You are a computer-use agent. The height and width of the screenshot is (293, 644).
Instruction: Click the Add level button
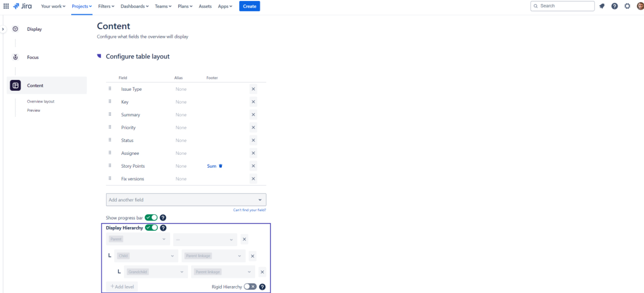point(121,286)
